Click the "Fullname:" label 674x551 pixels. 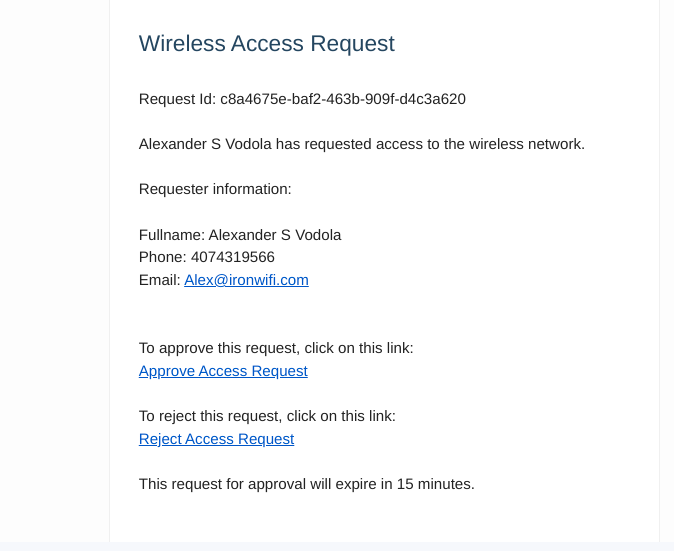pos(171,235)
